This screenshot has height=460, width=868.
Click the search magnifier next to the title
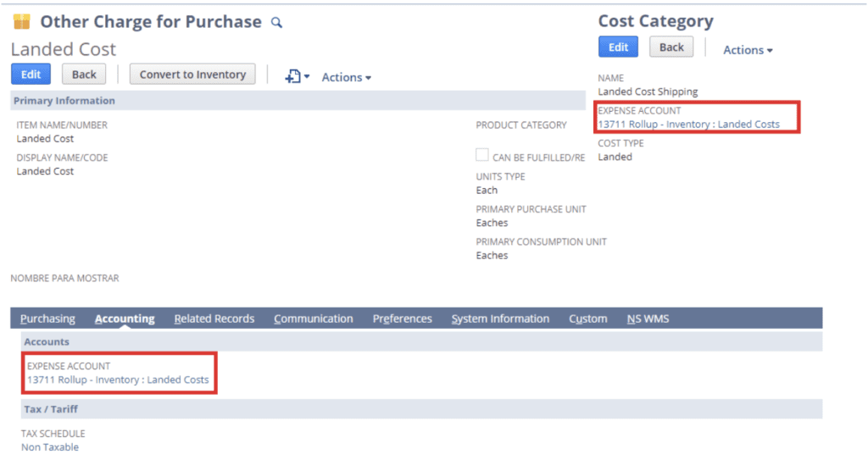[x=276, y=23]
